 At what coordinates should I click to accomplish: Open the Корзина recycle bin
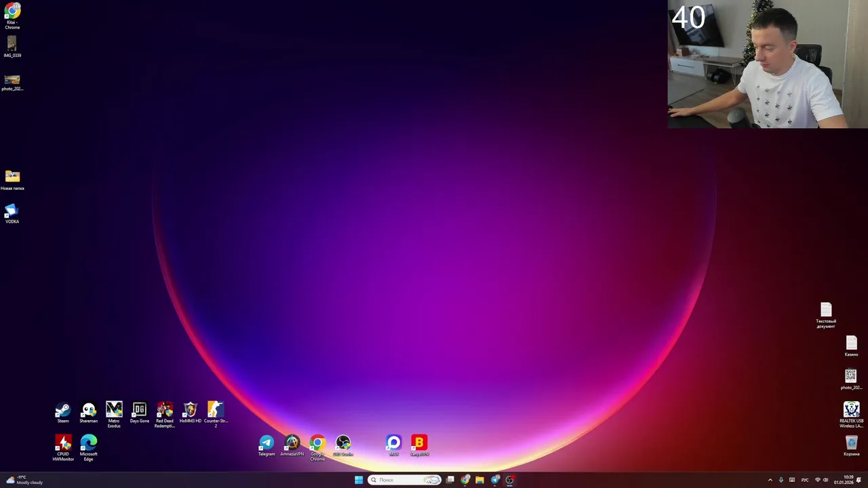[x=852, y=446]
